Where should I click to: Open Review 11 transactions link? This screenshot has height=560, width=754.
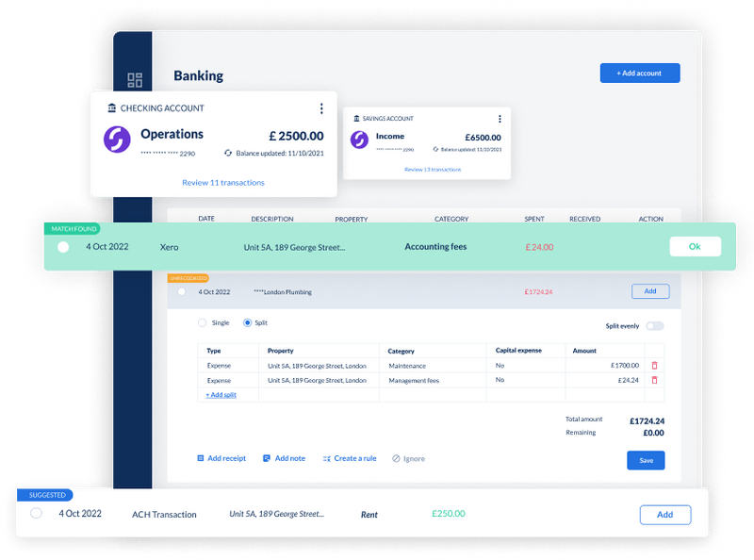coord(222,181)
